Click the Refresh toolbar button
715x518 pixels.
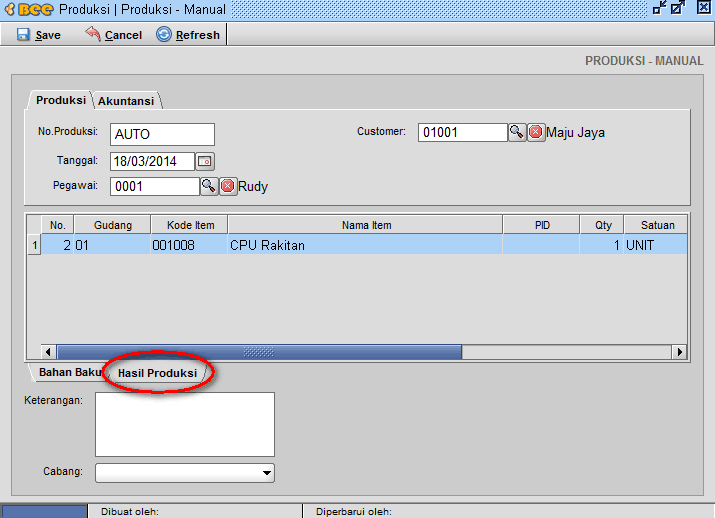(x=188, y=35)
